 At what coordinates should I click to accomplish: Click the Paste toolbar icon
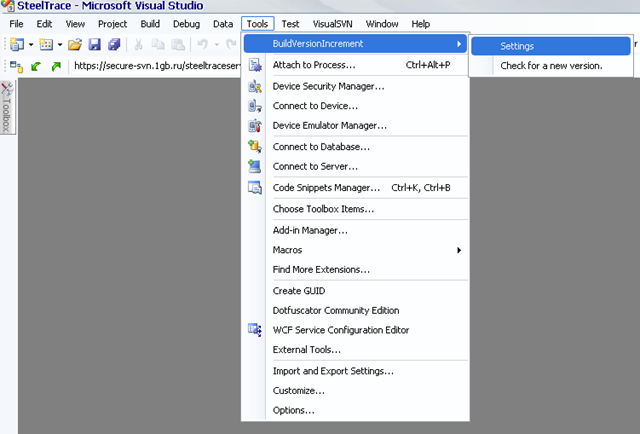178,44
